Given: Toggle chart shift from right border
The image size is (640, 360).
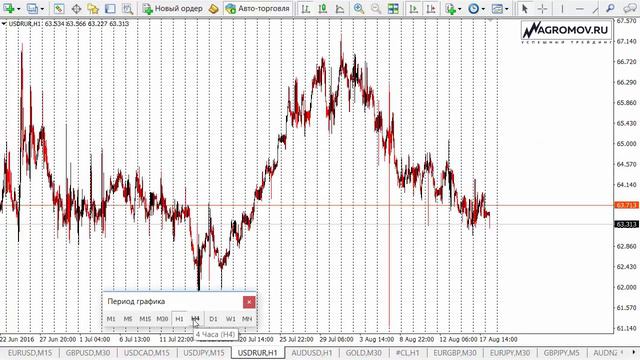Looking at the screenshot, I should (431, 8).
